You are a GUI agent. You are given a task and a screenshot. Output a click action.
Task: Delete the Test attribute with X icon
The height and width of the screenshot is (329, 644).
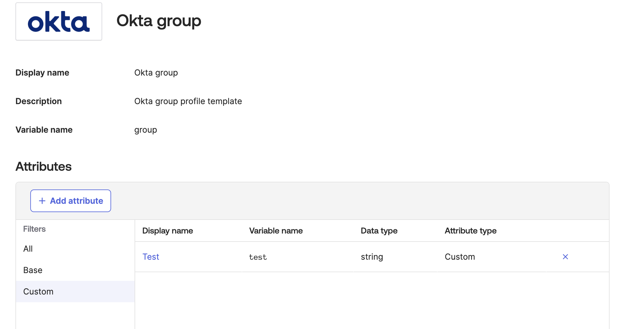[x=565, y=257]
